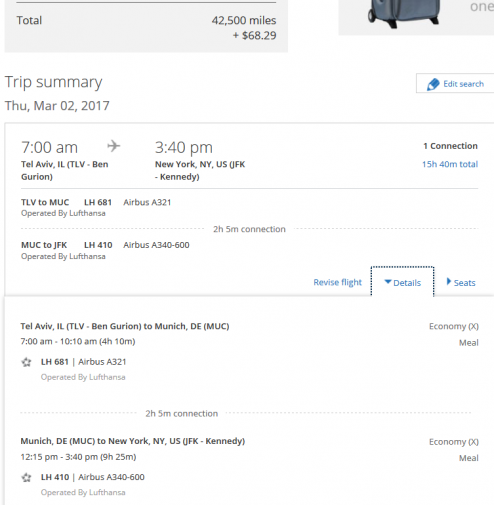
Task: Click the Trip summary heading
Action: [53, 82]
